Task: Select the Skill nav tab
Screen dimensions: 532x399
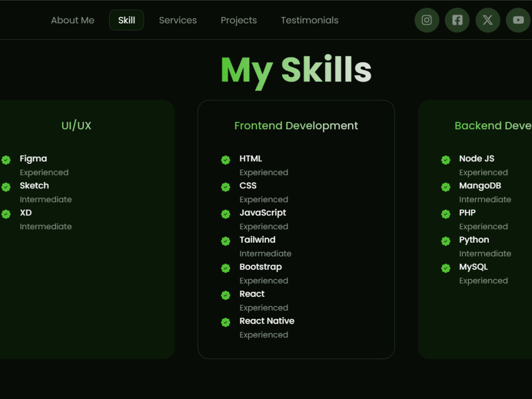Action: tap(127, 20)
